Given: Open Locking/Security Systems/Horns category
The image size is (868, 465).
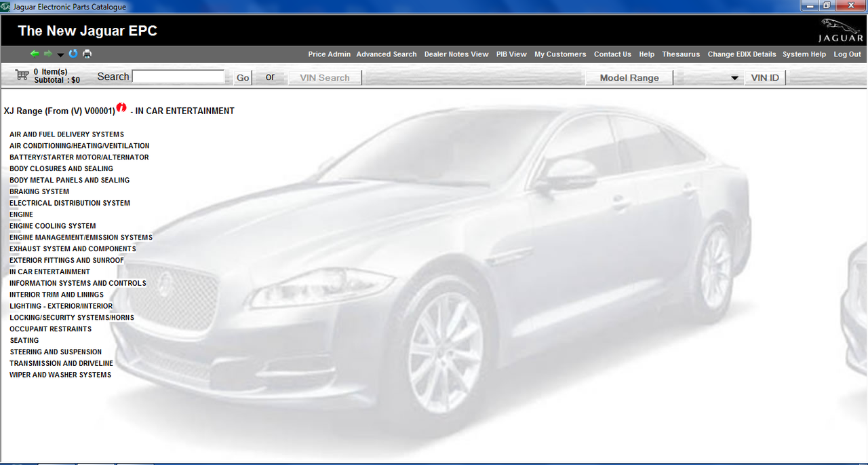Looking at the screenshot, I should click(x=72, y=318).
